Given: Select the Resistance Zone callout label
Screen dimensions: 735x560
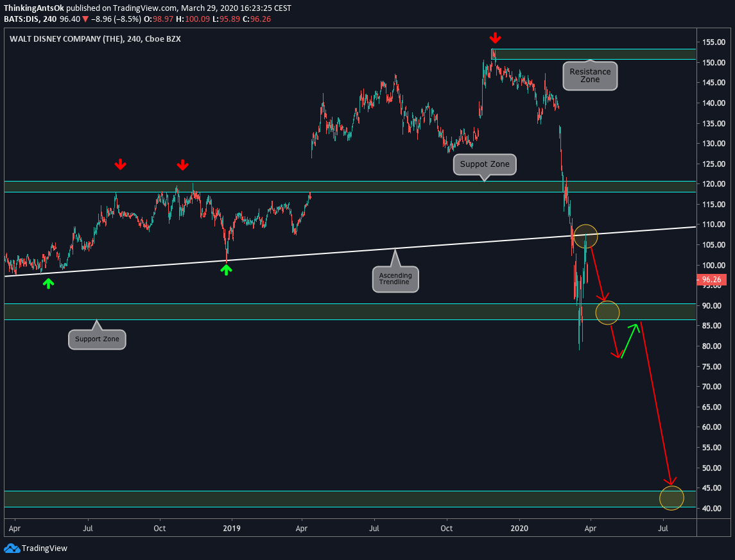Looking at the screenshot, I should pyautogui.click(x=590, y=76).
